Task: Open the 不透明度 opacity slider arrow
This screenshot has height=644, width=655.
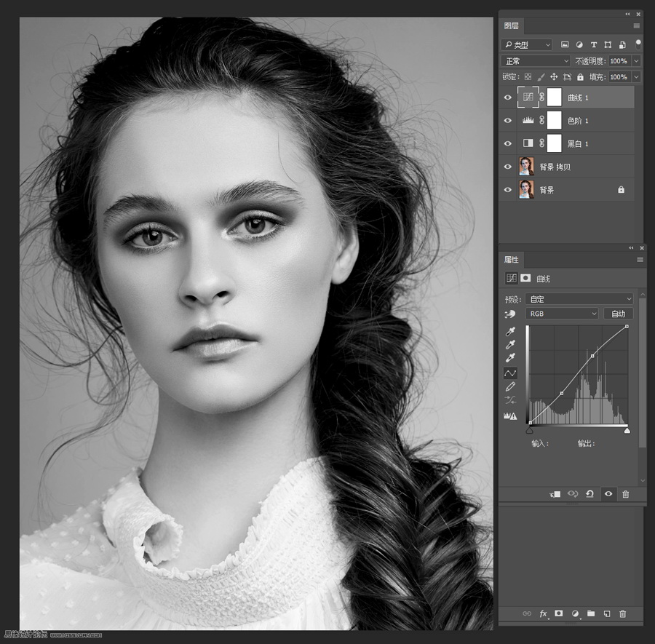Action: pos(636,61)
